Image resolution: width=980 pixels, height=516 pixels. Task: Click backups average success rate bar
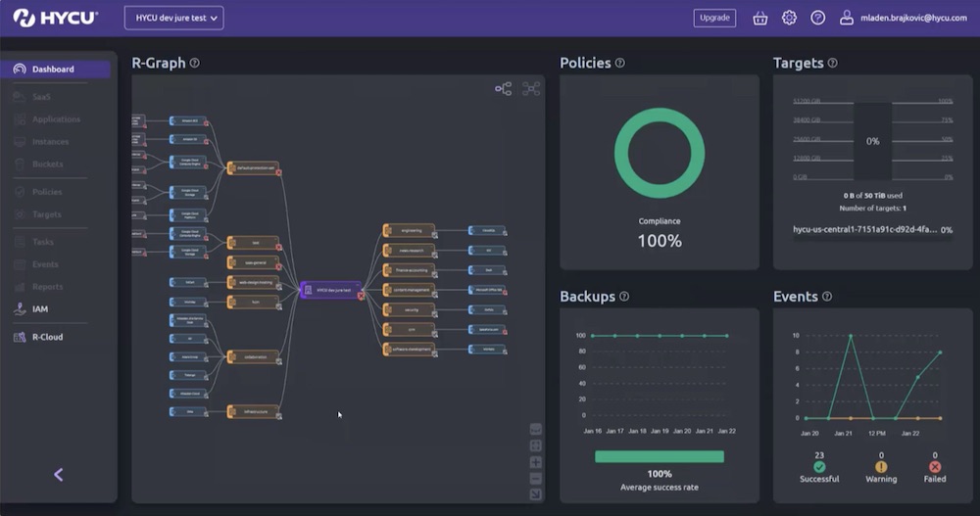pyautogui.click(x=660, y=456)
